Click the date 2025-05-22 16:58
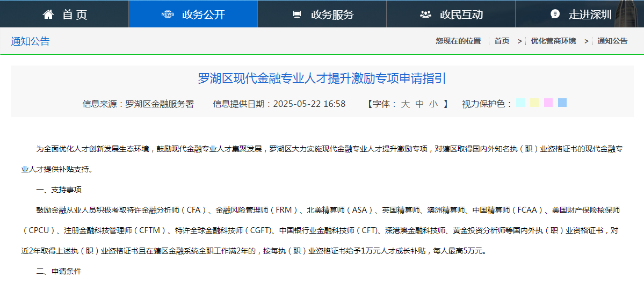The image size is (644, 283). pos(309,104)
